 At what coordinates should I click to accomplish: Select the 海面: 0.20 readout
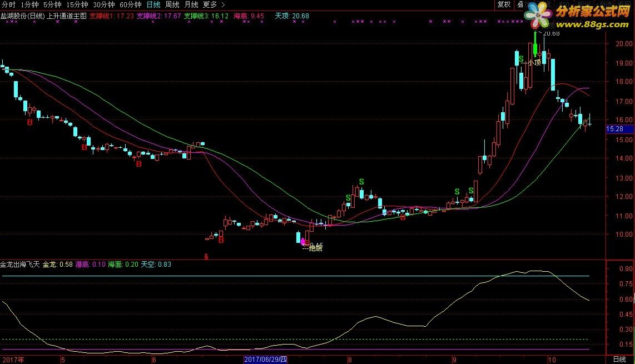coord(123,265)
